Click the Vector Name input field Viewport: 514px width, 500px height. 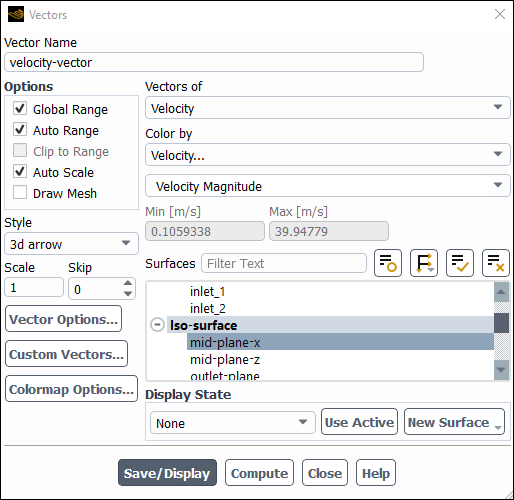pos(214,62)
